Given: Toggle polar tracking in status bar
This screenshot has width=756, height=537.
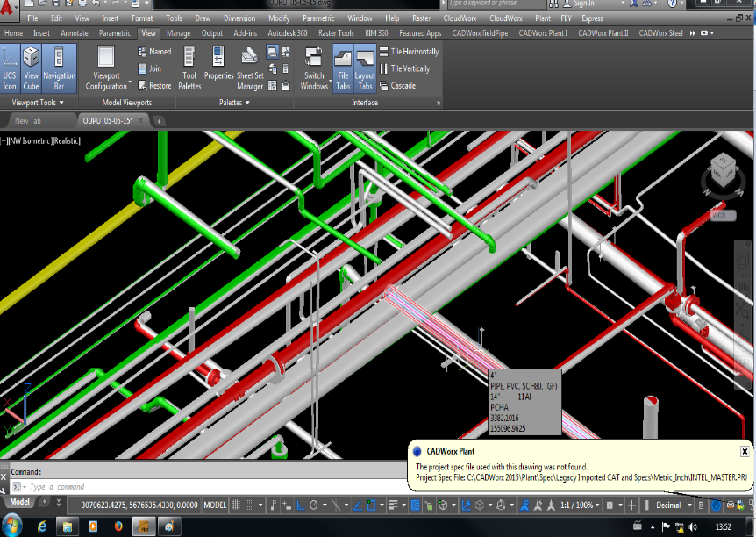Looking at the screenshot, I should 314,505.
